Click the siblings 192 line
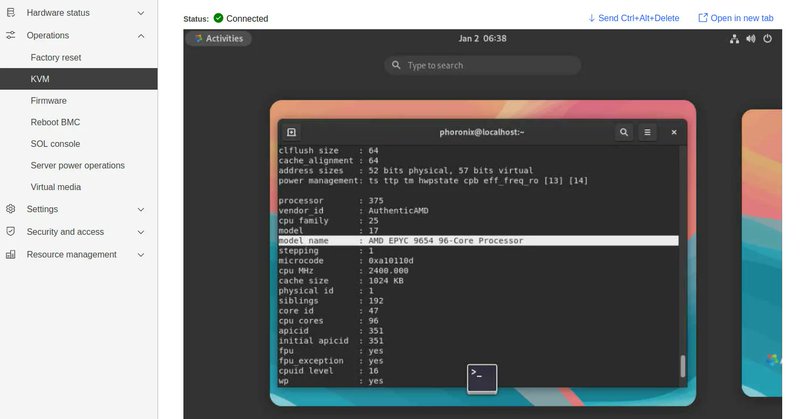Viewport: 800px width, 419px height. point(331,301)
